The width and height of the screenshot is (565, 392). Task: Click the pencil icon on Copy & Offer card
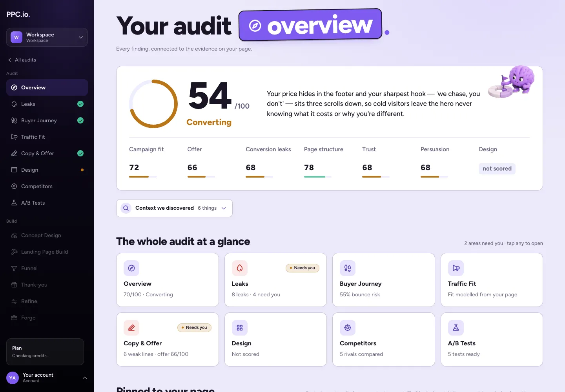tap(131, 328)
